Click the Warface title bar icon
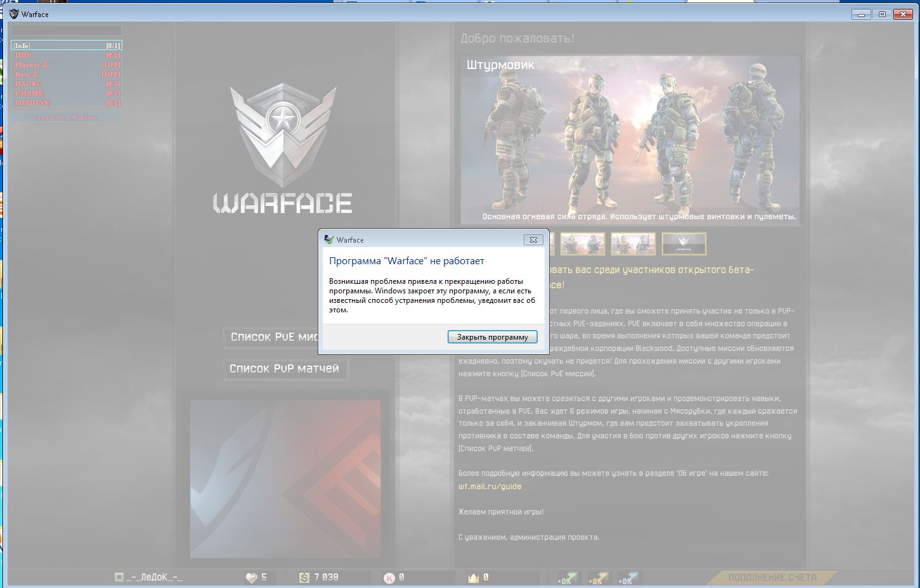Viewport: 920px width, 588px height. point(14,14)
